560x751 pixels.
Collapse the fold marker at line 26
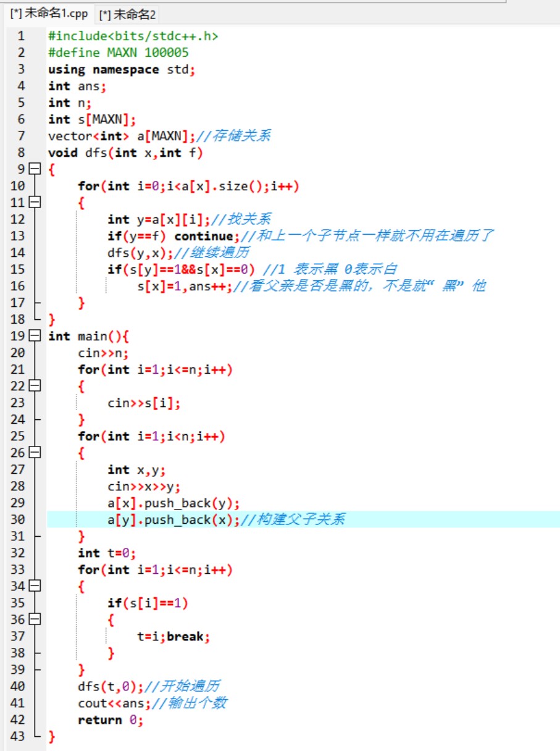pyautogui.click(x=35, y=453)
